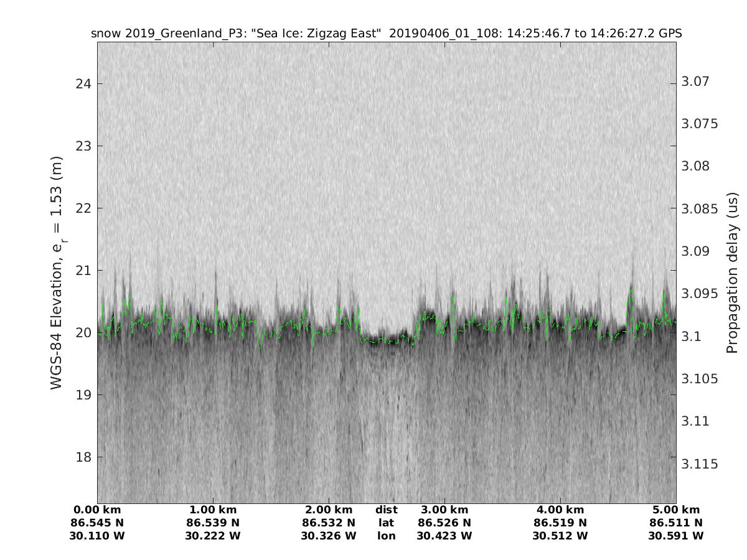
Task: Click the 86.532 N latitude label
Action: [x=329, y=523]
